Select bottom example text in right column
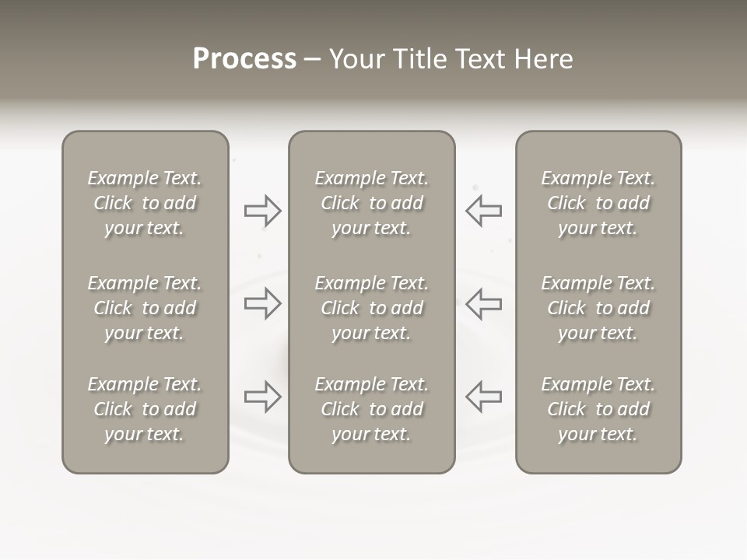 click(598, 409)
